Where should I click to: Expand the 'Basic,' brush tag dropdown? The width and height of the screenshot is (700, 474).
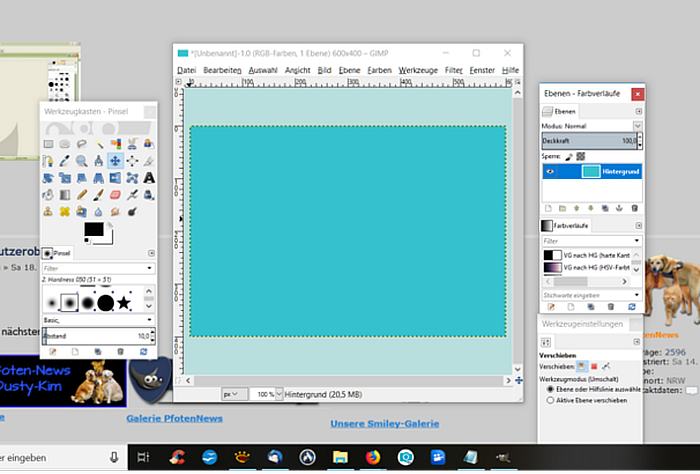point(149,320)
